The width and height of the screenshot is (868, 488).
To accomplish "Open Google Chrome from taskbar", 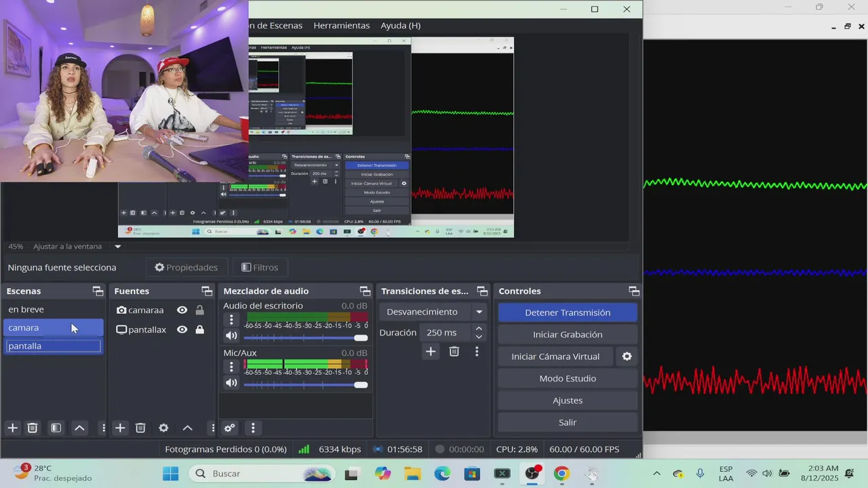I will 561,474.
